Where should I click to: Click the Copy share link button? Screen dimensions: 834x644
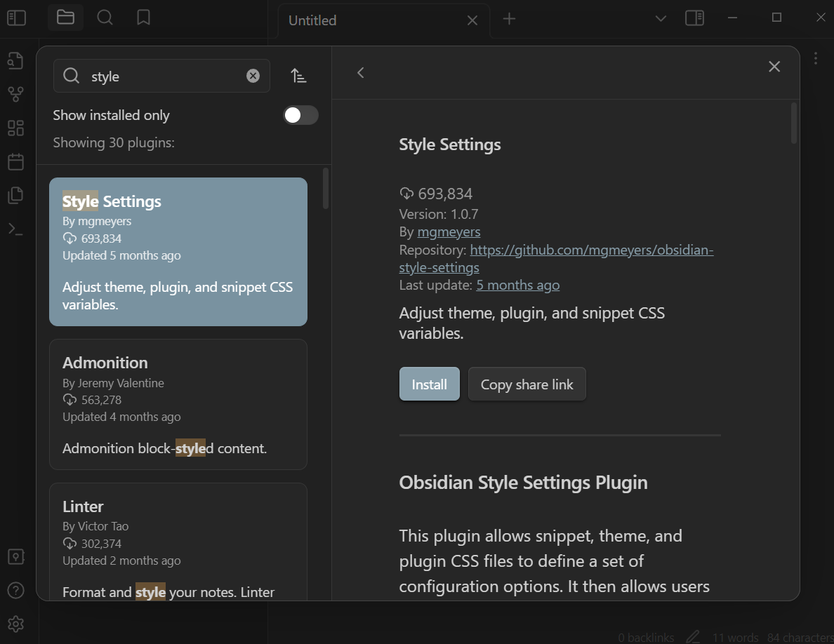coord(527,384)
